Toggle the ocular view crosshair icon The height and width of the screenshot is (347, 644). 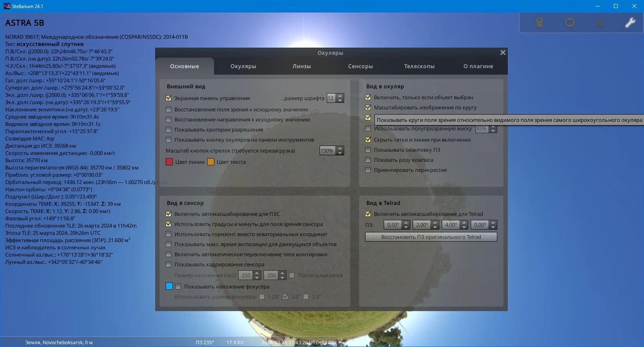[540, 23]
